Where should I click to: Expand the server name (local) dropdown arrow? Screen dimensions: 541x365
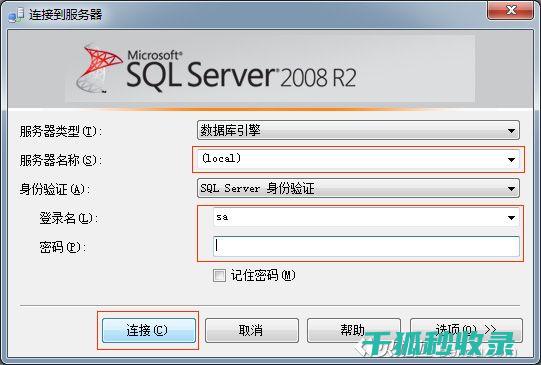[511, 160]
